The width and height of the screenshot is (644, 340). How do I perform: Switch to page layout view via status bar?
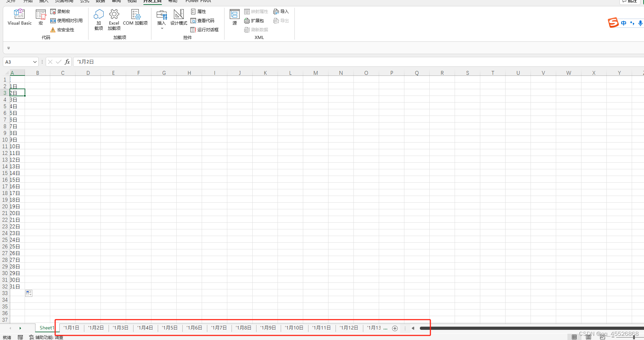click(589, 337)
